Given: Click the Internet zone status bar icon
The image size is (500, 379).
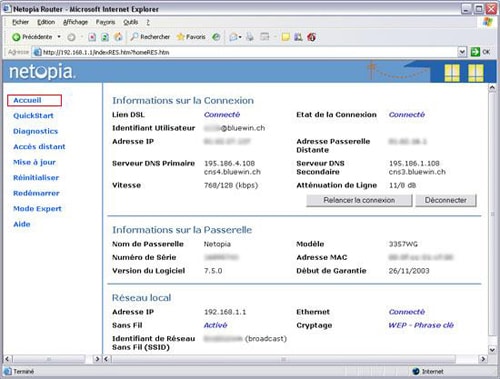Looking at the screenshot, I should (416, 371).
